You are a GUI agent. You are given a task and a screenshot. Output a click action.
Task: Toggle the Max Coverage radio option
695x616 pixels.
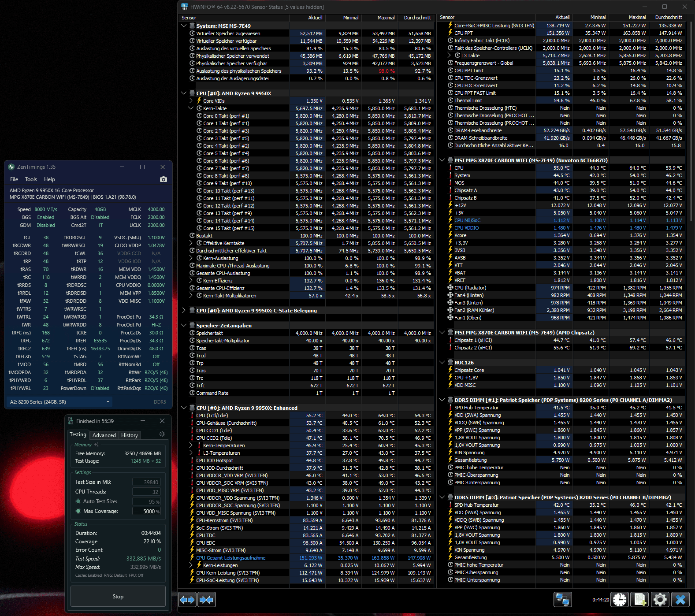click(78, 511)
